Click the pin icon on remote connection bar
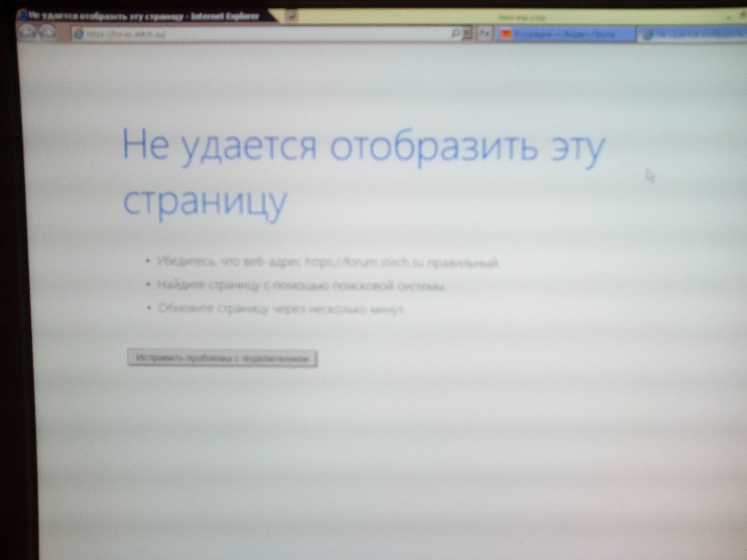Viewport: 747px width, 560px height. point(292,16)
